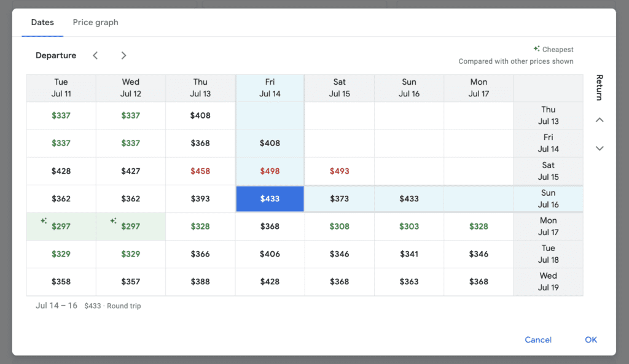Pick cheapest $297 fare departing Tue Jul 11

pyautogui.click(x=61, y=227)
